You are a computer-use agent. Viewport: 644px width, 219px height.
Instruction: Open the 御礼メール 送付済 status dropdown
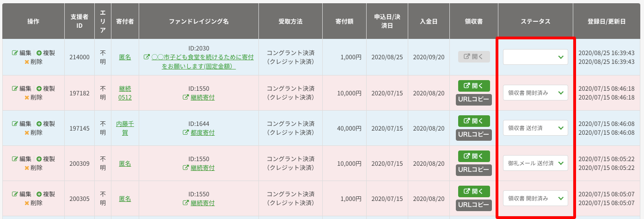coord(535,163)
